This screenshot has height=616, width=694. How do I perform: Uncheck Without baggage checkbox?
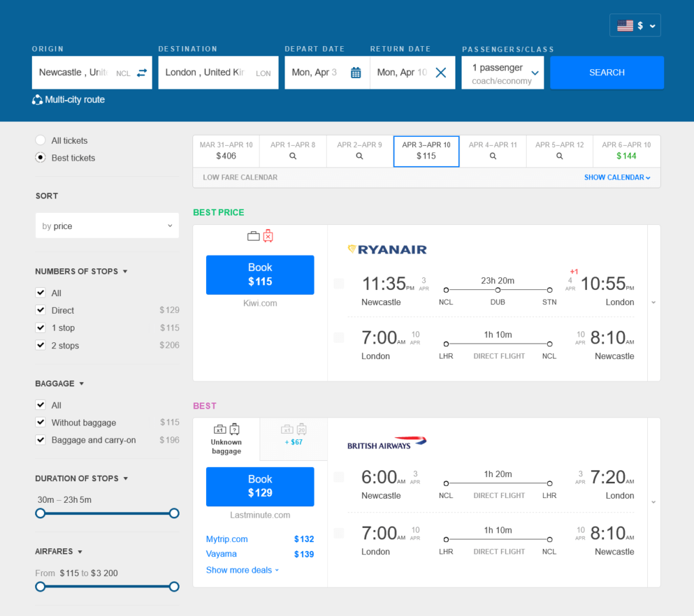pos(41,422)
